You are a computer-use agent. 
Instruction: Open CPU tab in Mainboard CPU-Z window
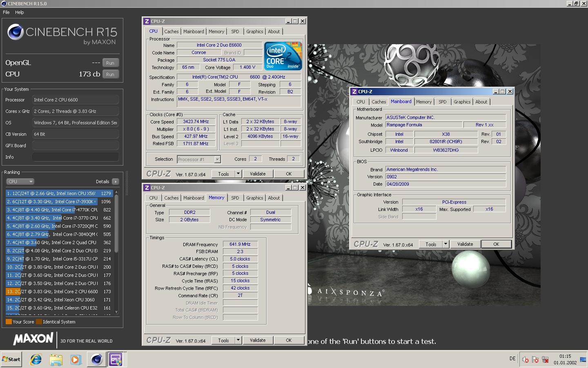coord(361,102)
